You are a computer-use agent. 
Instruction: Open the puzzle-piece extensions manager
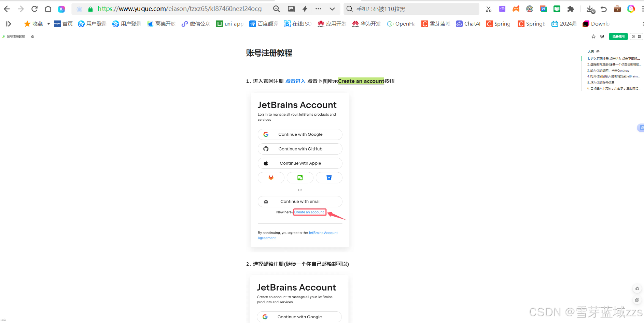571,9
